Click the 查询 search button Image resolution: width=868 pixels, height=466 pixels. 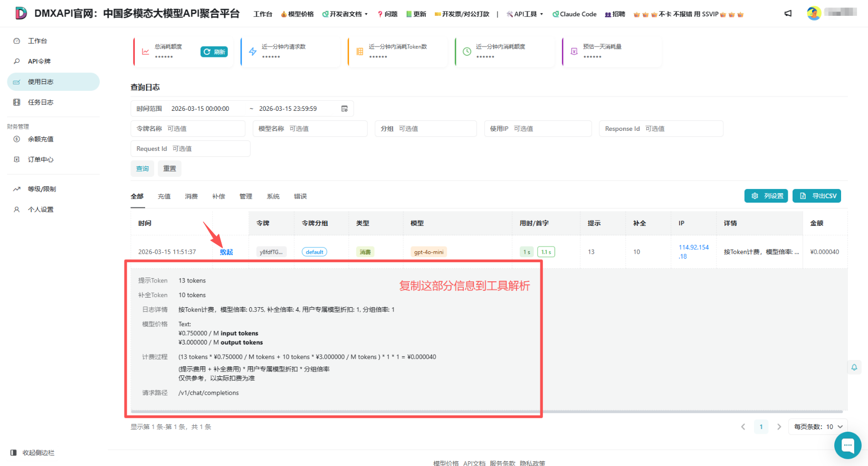(142, 169)
